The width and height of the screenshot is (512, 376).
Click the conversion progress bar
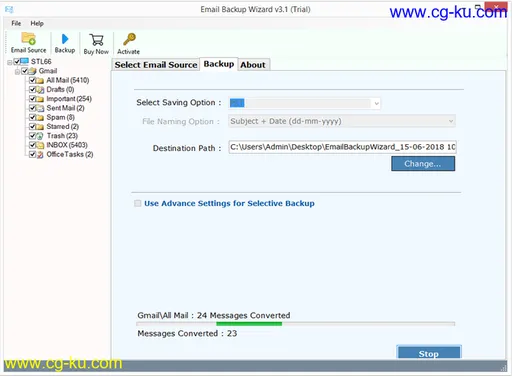(296, 324)
